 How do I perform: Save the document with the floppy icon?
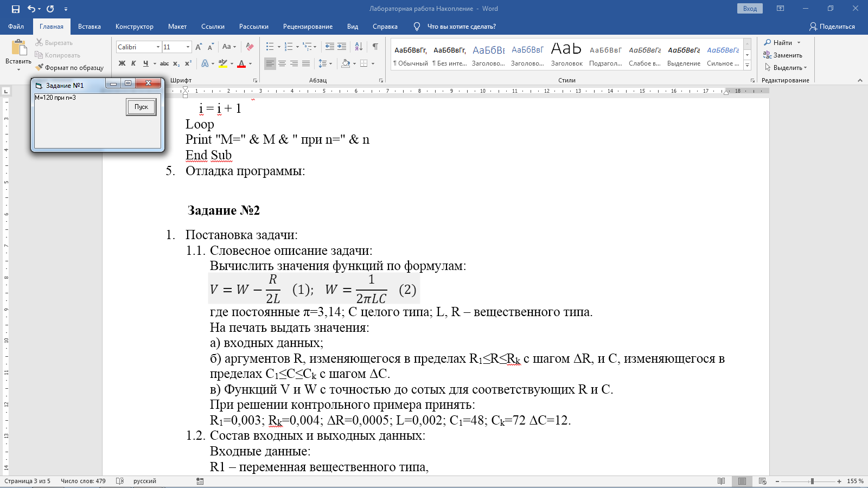(x=15, y=9)
